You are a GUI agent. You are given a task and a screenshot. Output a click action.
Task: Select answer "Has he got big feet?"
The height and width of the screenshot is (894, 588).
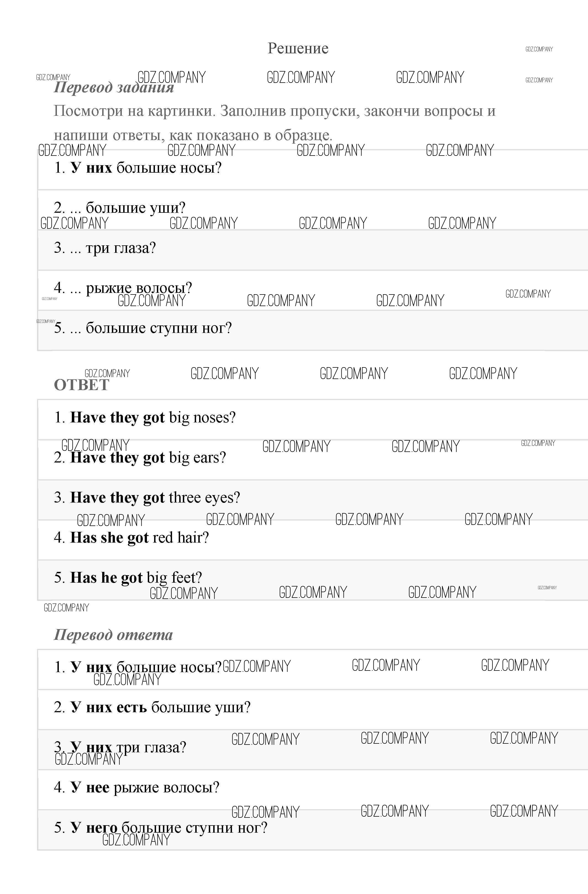pyautogui.click(x=128, y=578)
